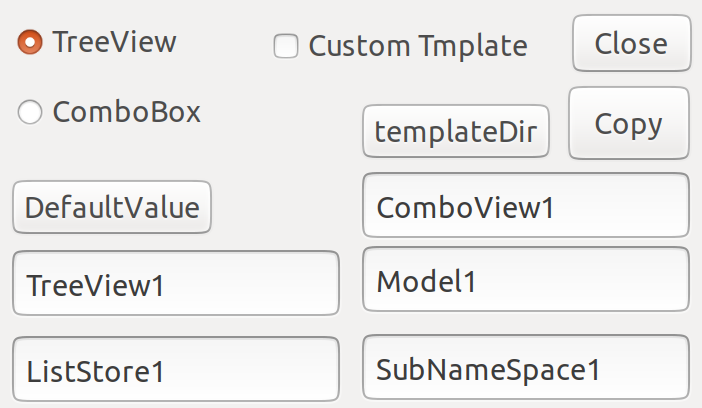702x408 pixels.
Task: Click the ListStore1 input field
Action: [x=176, y=370]
